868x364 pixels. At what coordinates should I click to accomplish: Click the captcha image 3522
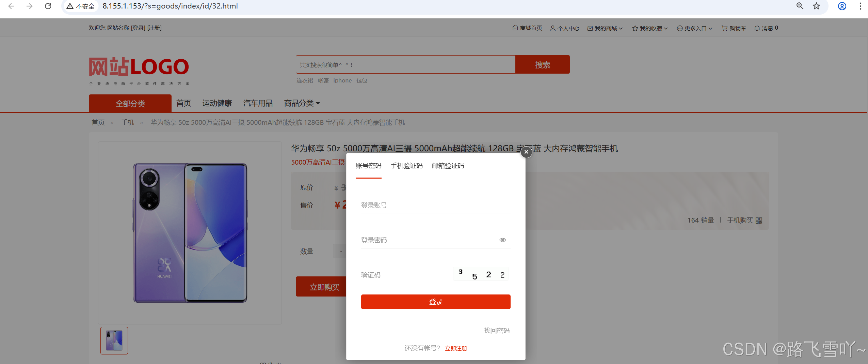tap(481, 274)
